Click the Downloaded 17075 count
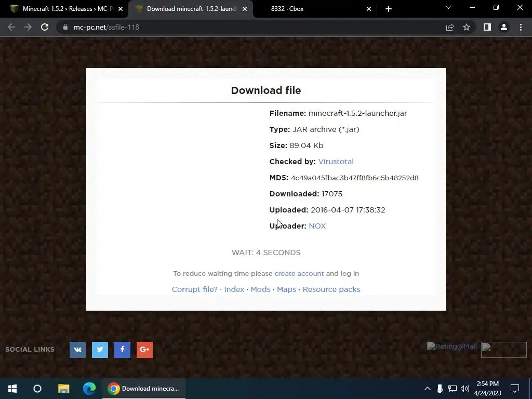532x399 pixels. pos(332,194)
